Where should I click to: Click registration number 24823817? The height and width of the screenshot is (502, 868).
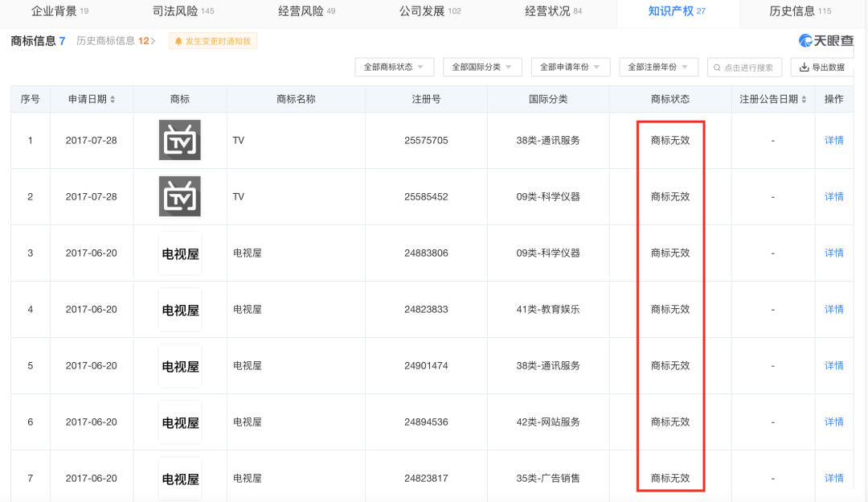426,478
